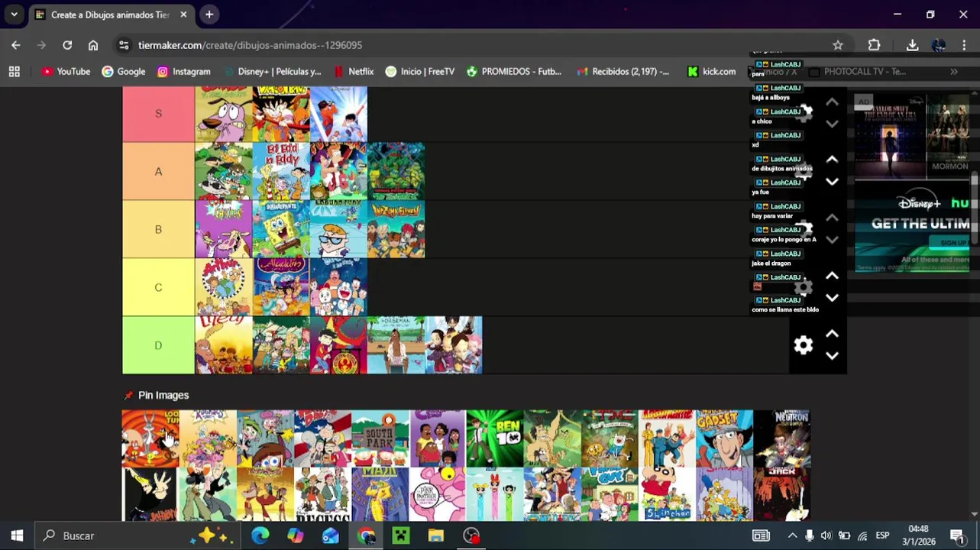The height and width of the screenshot is (550, 980).
Task: Open a new browser tab
Action: click(x=209, y=15)
